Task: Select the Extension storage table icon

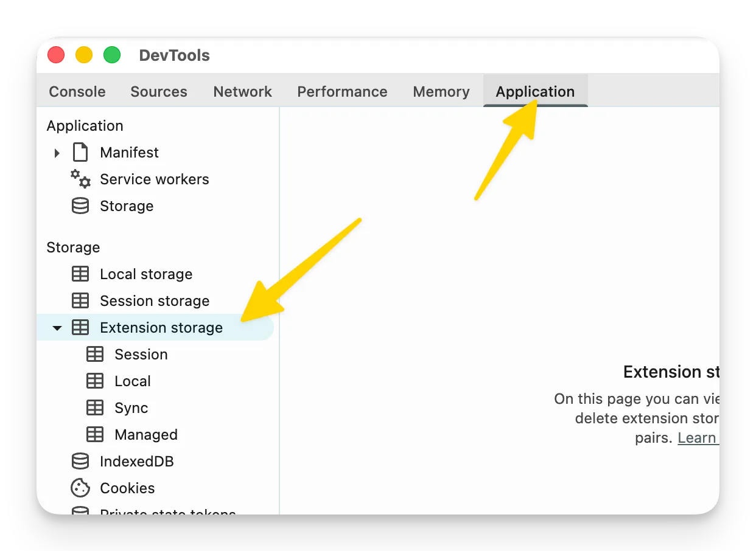Action: [80, 327]
